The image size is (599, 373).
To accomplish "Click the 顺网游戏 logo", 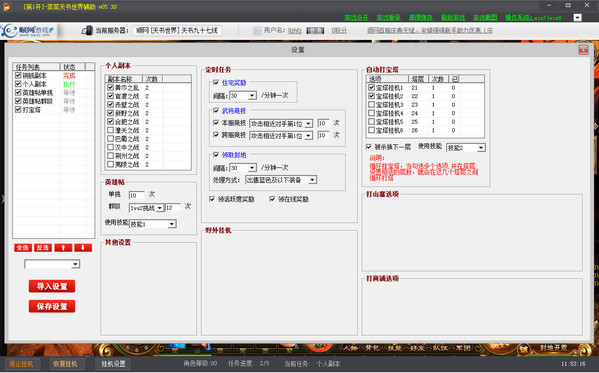I will click(x=28, y=31).
